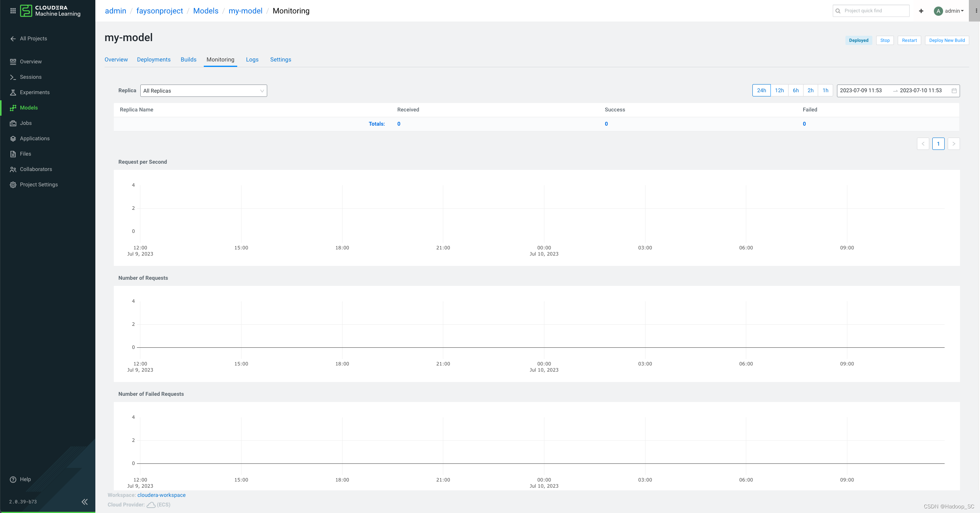Open Applications via the layers icon

point(13,139)
